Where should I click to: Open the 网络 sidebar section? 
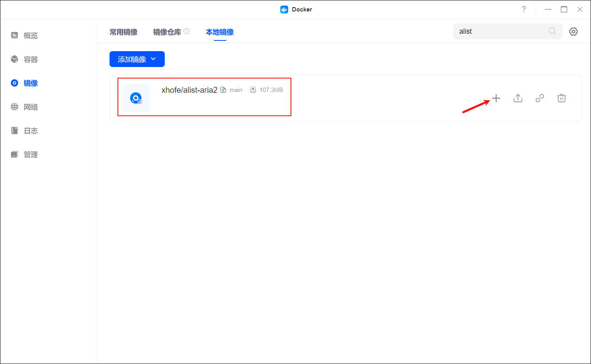coord(25,107)
